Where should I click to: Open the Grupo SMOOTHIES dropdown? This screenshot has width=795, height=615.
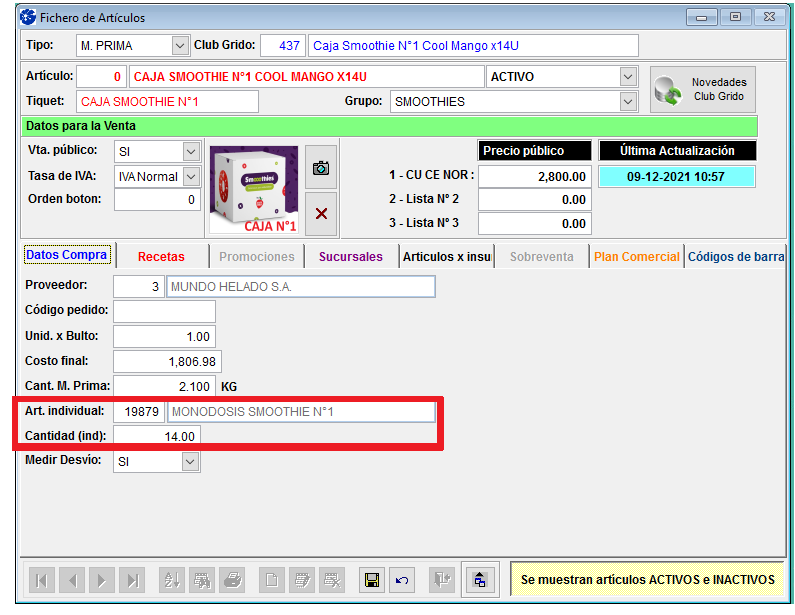[628, 101]
